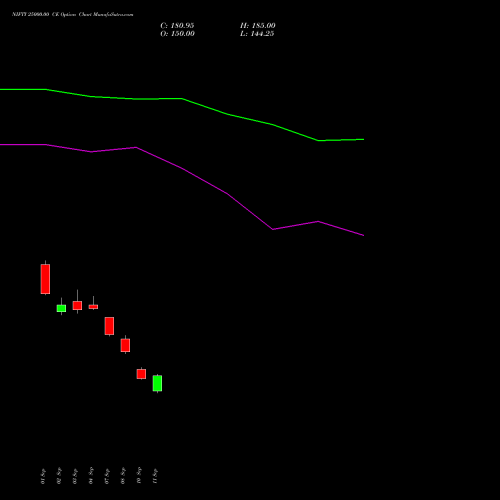
Task: Click the high value H: 185.00
Action: tap(258, 26)
